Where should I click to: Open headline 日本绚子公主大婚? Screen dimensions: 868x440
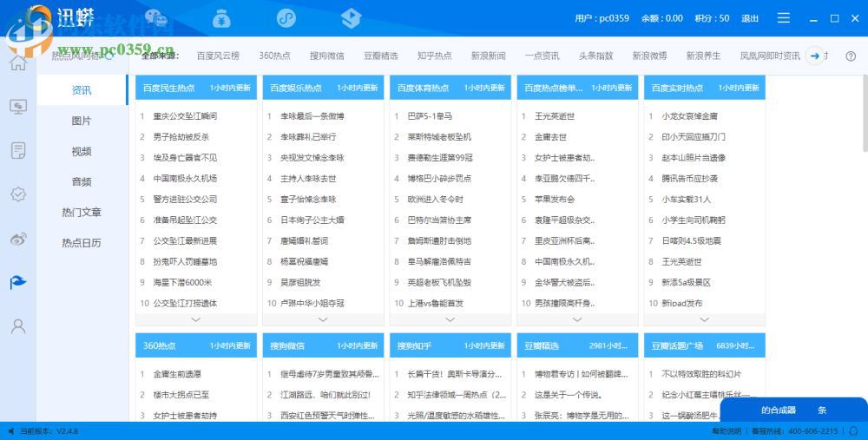tap(312, 220)
